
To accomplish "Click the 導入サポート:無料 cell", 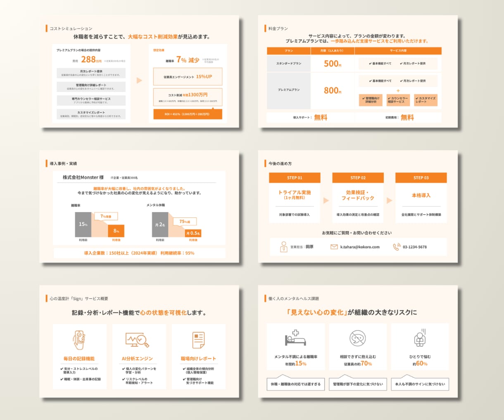I will click(310, 117).
